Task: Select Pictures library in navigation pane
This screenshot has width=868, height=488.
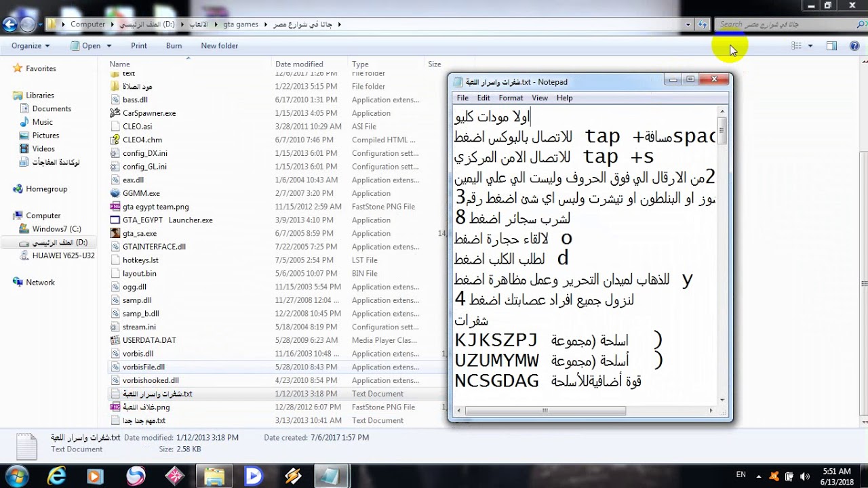Action: pyautogui.click(x=45, y=136)
